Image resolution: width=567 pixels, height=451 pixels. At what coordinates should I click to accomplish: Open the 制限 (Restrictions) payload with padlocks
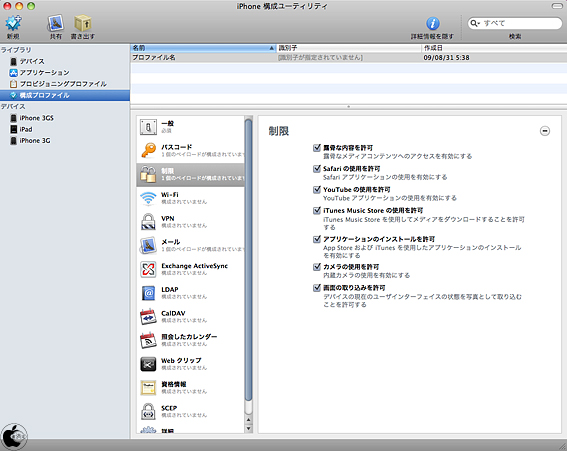pyautogui.click(x=191, y=174)
